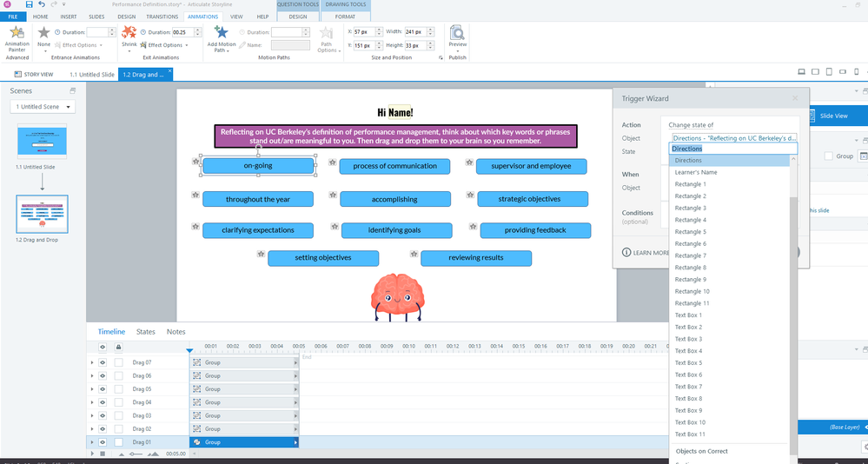Click the Animation Painter icon

tap(17, 33)
